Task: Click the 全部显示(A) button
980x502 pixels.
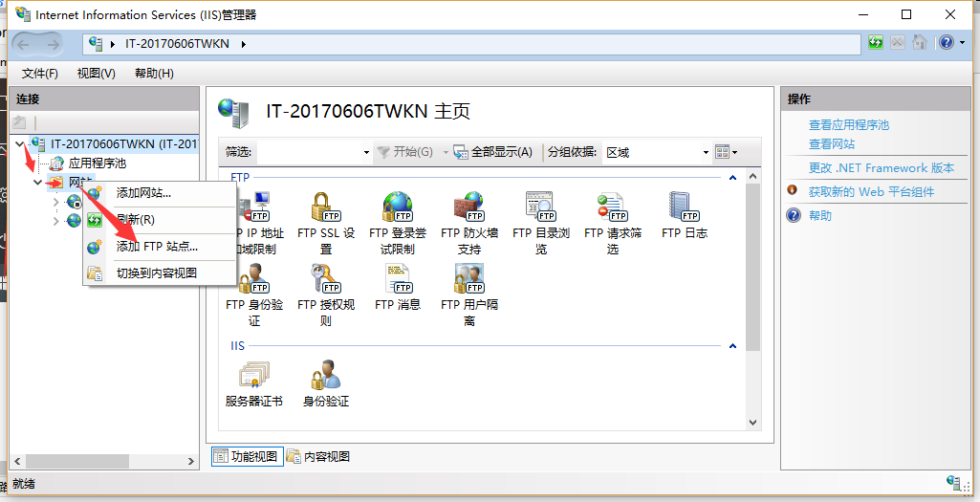Action: [x=493, y=152]
